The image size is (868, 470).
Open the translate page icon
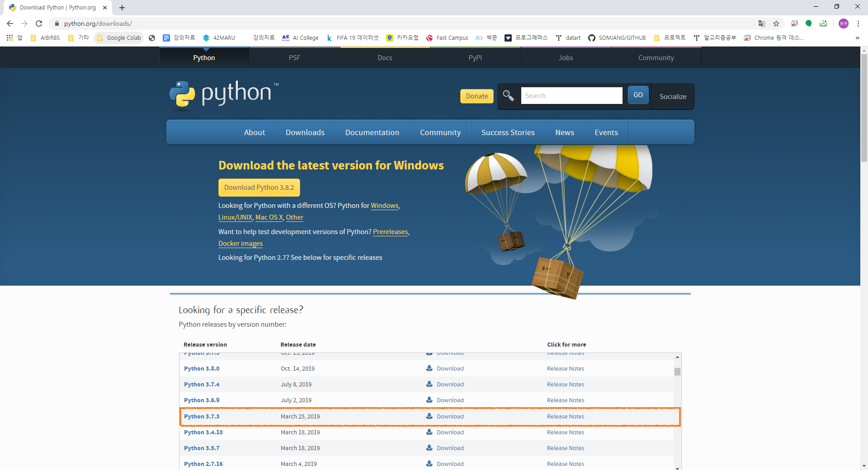[x=762, y=23]
